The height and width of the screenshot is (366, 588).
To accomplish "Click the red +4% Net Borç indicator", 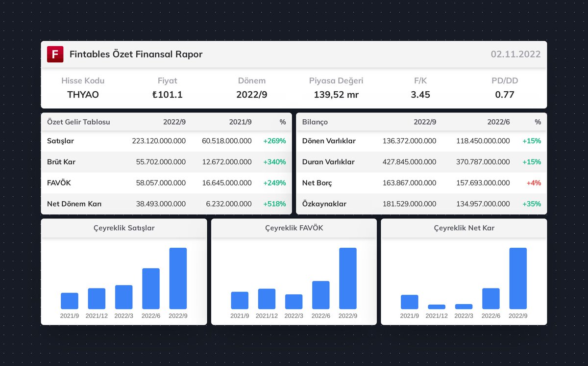I will (x=533, y=183).
